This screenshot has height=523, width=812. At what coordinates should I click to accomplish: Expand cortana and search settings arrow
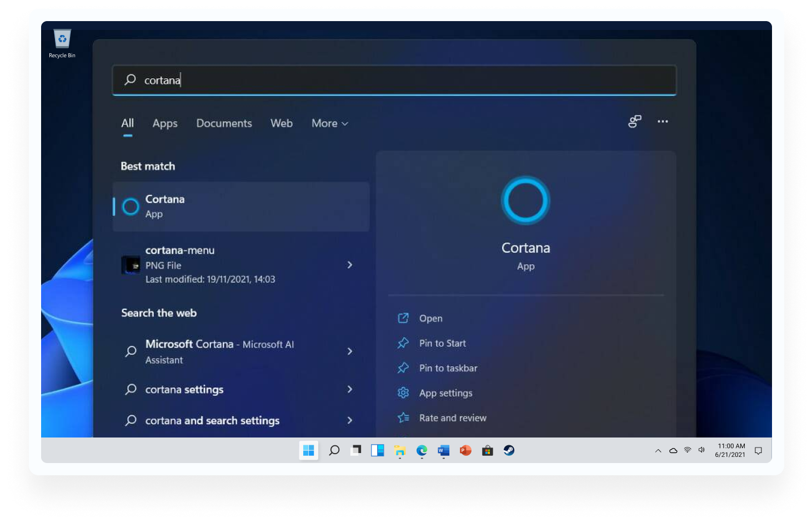click(349, 420)
